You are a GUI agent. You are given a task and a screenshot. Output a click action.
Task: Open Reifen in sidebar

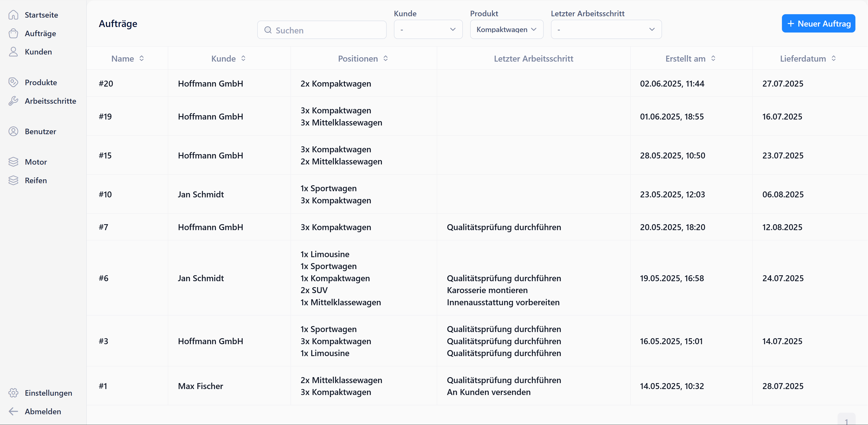tap(36, 180)
